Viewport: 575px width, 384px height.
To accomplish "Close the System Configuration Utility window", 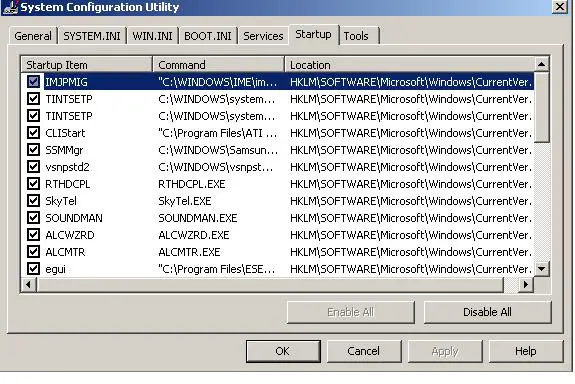I will tap(560, 7).
